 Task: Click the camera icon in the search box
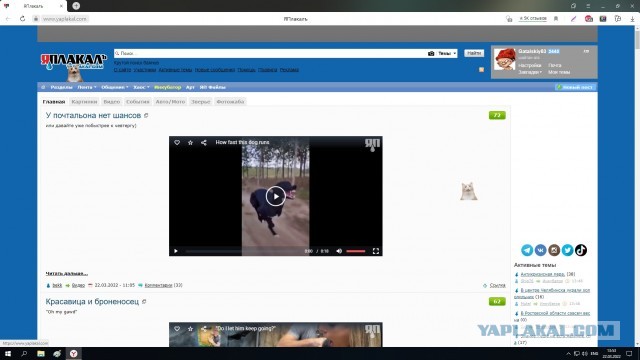pyautogui.click(x=431, y=53)
